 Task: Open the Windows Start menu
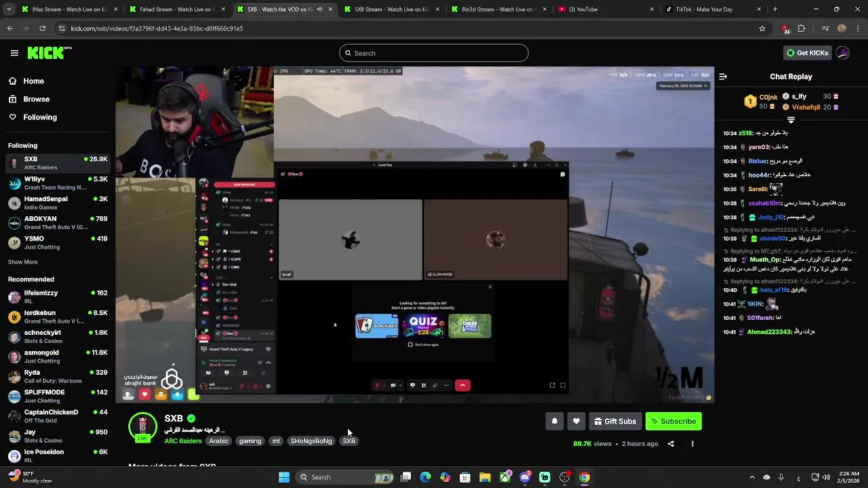pos(284,477)
